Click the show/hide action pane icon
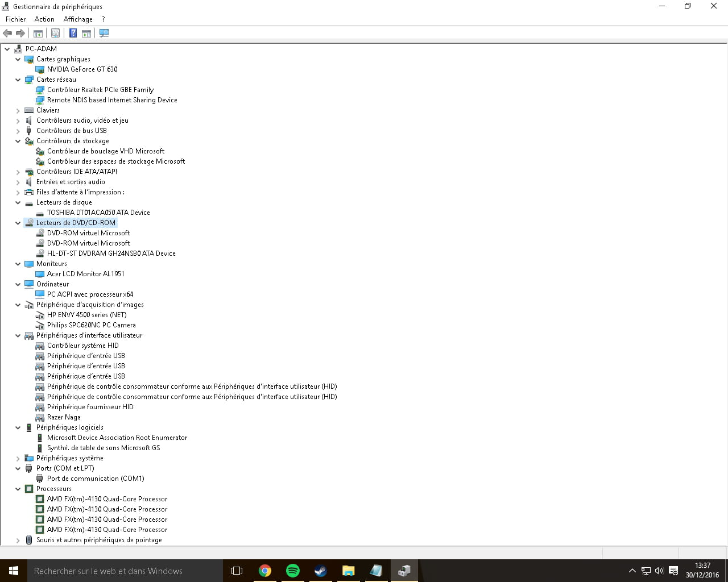 (86, 33)
